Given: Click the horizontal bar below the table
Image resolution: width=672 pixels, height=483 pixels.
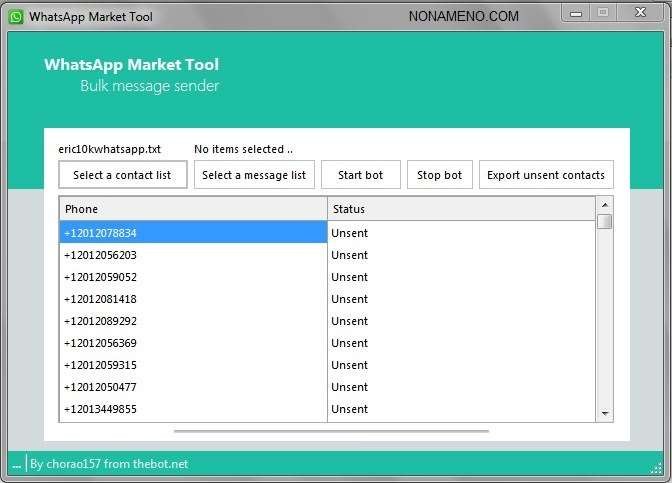Looking at the screenshot, I should click(331, 431).
